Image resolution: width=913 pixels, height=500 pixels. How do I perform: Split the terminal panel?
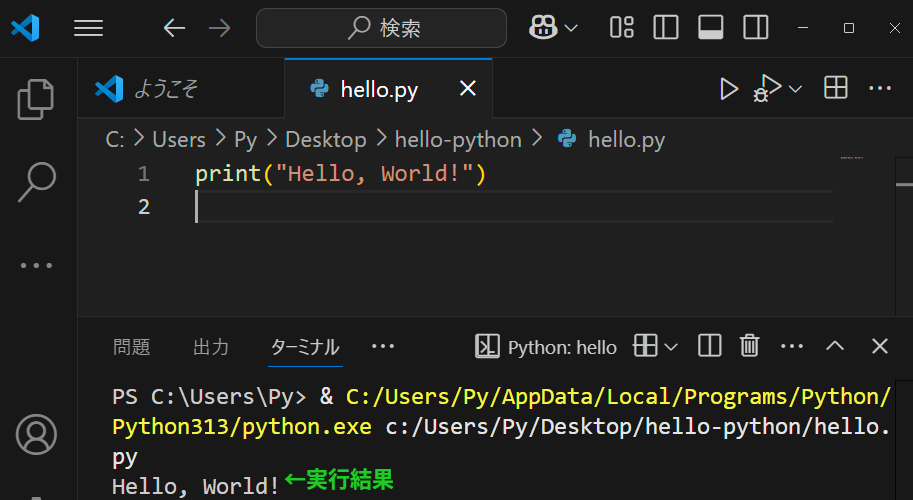tap(709, 346)
